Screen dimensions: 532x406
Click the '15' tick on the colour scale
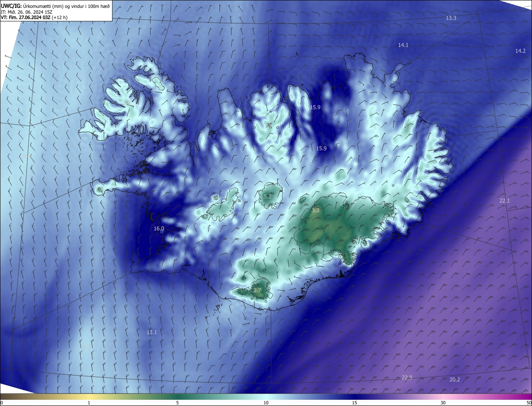(x=355, y=403)
